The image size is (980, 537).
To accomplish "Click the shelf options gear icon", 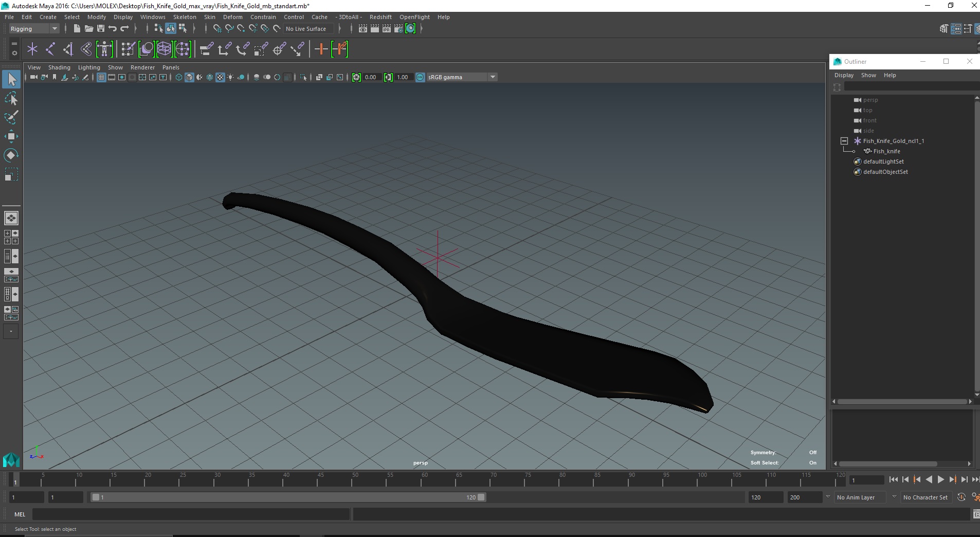I will (14, 53).
